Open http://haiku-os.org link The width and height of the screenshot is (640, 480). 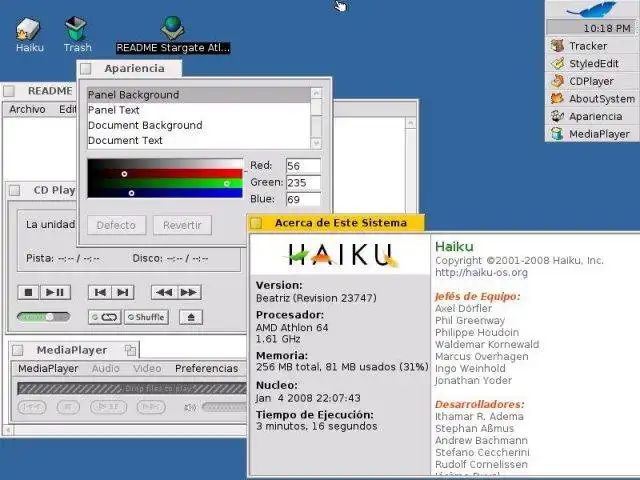tap(481, 272)
